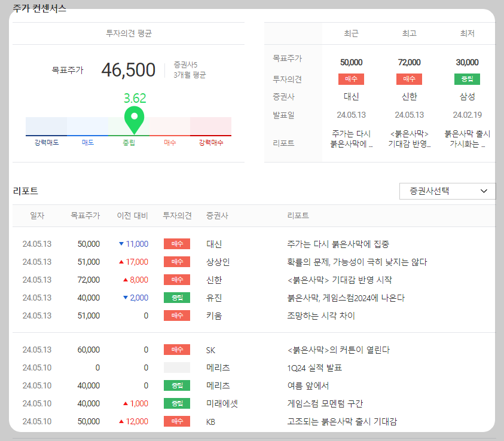This screenshot has height=441, width=504.
Task: Click the 투자의견 평균 heading
Action: tap(129, 33)
